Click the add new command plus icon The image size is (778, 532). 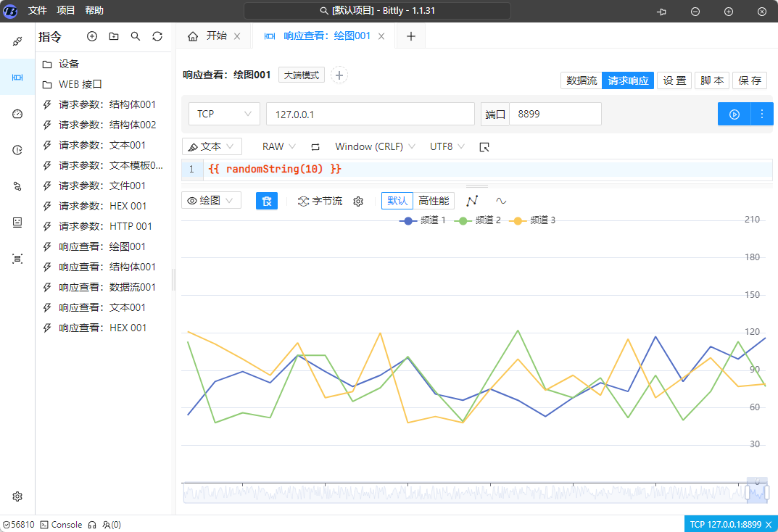tap(92, 36)
